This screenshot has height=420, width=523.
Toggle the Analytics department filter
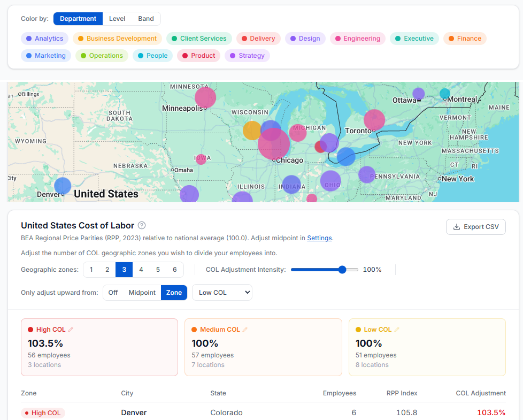(45, 39)
